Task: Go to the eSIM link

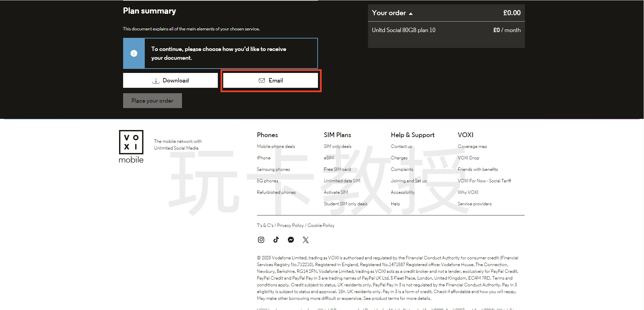Action: (328, 158)
